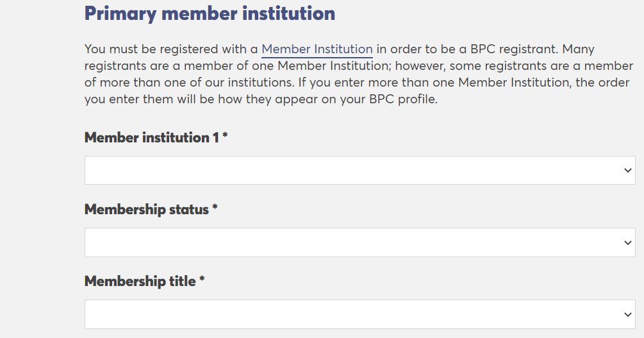Image resolution: width=644 pixels, height=338 pixels.
Task: Expand the Membership title dropdown
Action: pyautogui.click(x=359, y=314)
